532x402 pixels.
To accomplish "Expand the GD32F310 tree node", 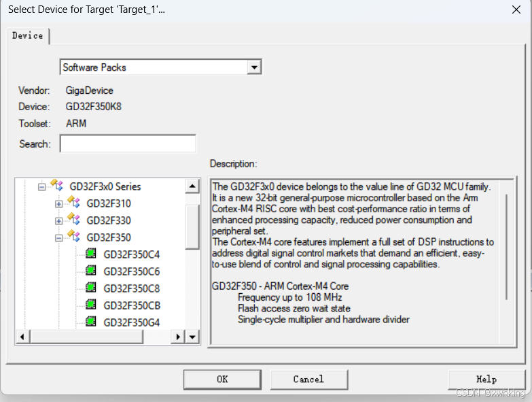I will pyautogui.click(x=58, y=204).
